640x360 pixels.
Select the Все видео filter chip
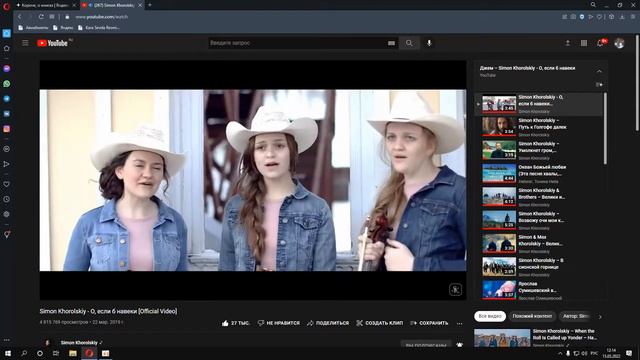pyautogui.click(x=490, y=316)
